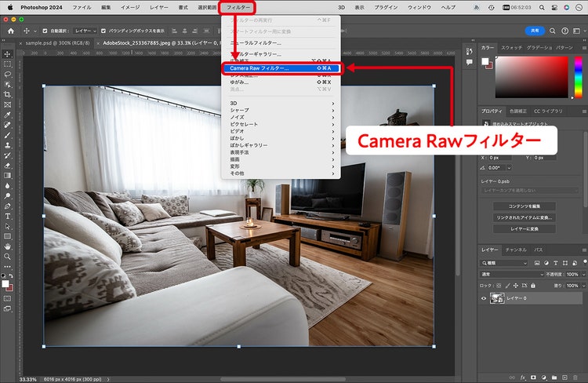The height and width of the screenshot is (383, 588).
Task: Select the Spot Healing Brush tool
Action: coord(7,125)
